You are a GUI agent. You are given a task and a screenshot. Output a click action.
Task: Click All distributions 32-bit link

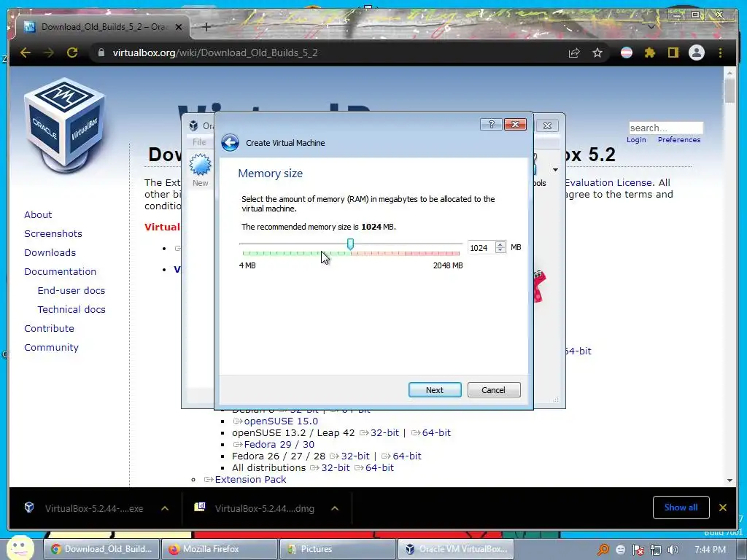tap(336, 467)
